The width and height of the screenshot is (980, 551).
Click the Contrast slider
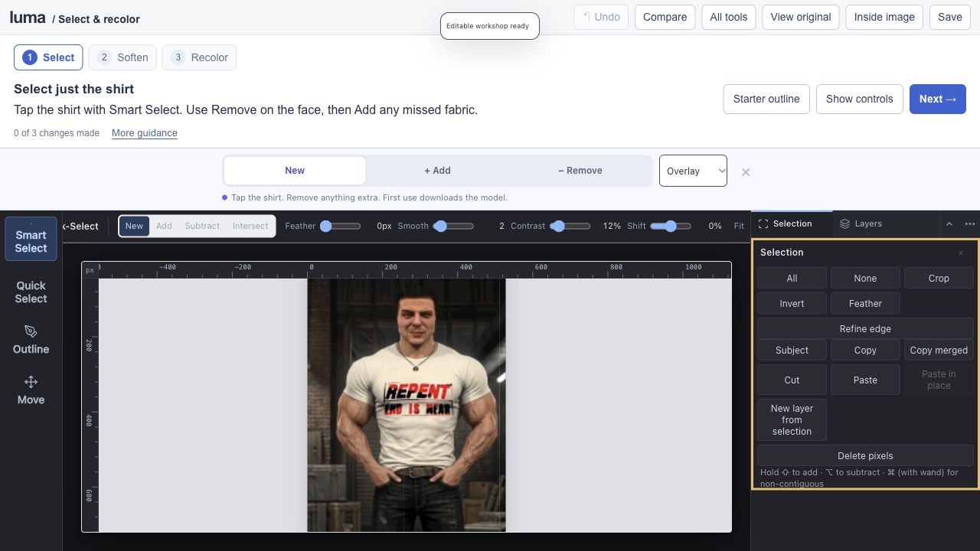[x=570, y=226]
